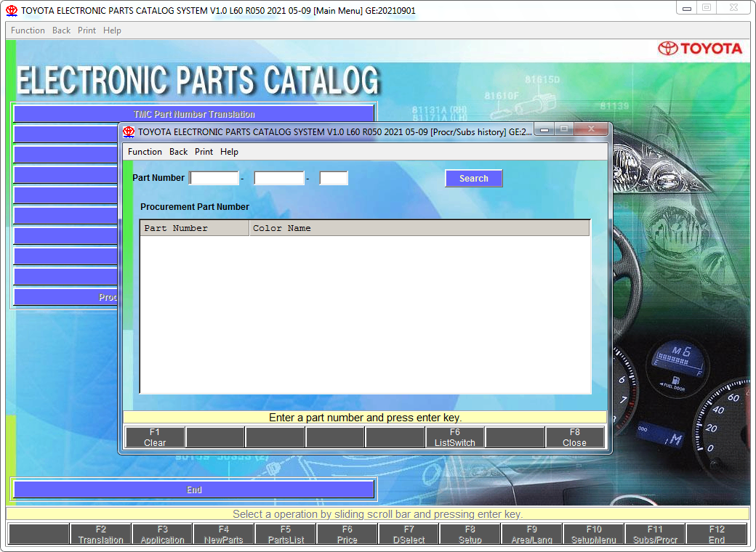756x552 pixels.
Task: Click the Part Number column header
Action: pos(194,228)
